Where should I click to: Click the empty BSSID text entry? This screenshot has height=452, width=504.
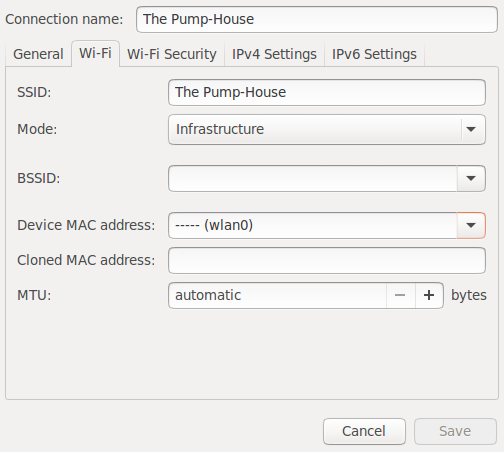pyautogui.click(x=313, y=178)
